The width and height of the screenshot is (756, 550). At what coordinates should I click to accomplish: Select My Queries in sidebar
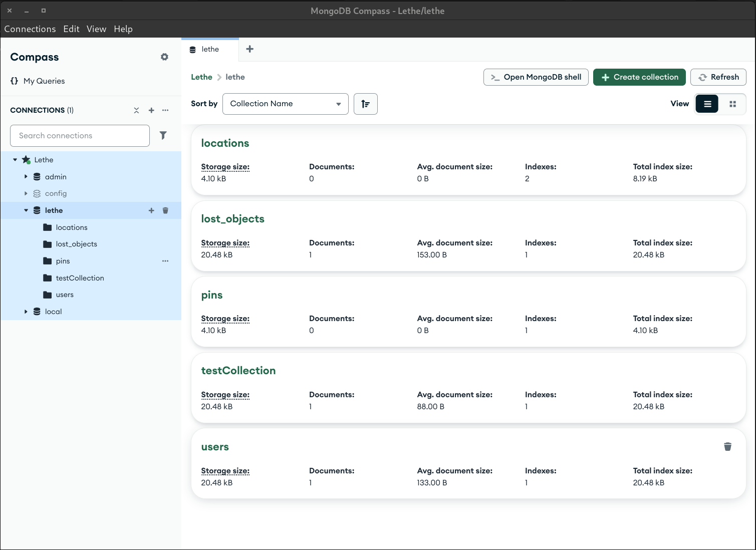coord(44,81)
